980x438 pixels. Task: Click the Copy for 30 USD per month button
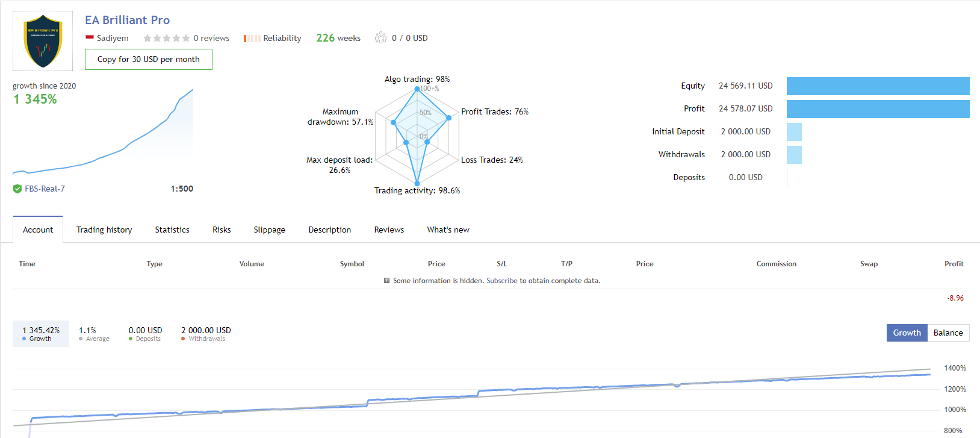[x=149, y=59]
